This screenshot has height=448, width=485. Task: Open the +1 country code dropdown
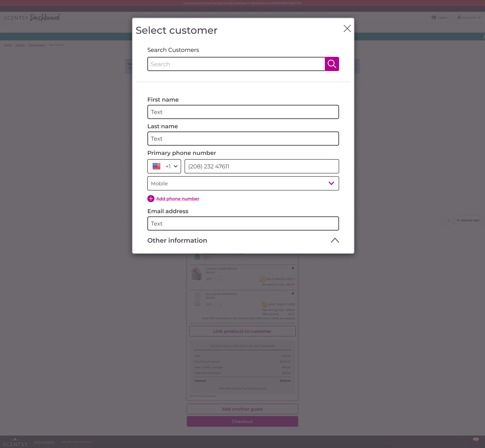164,166
